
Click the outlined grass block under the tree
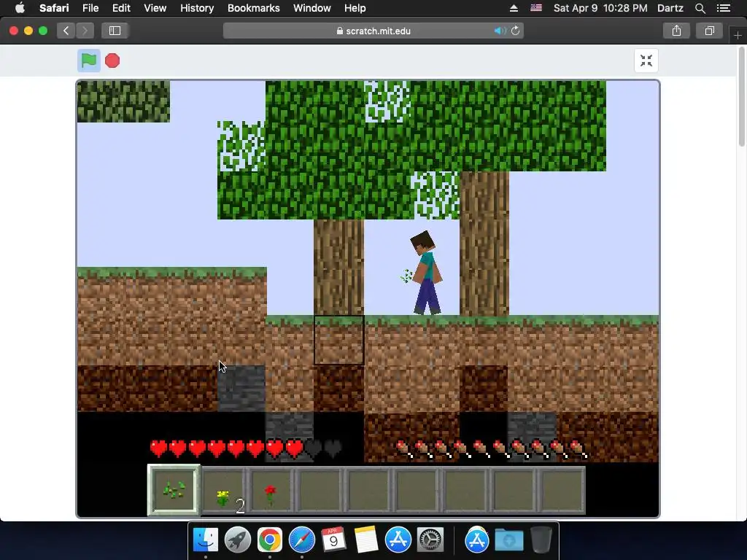pos(338,340)
